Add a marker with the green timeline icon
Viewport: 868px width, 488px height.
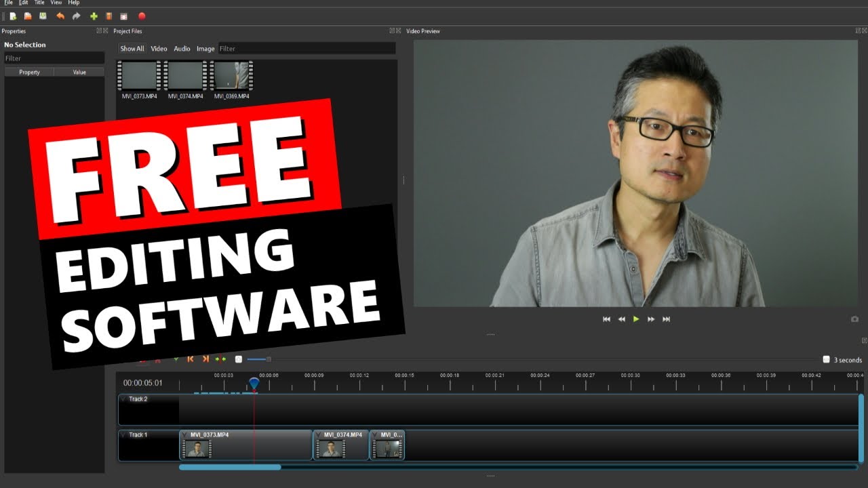click(x=176, y=359)
